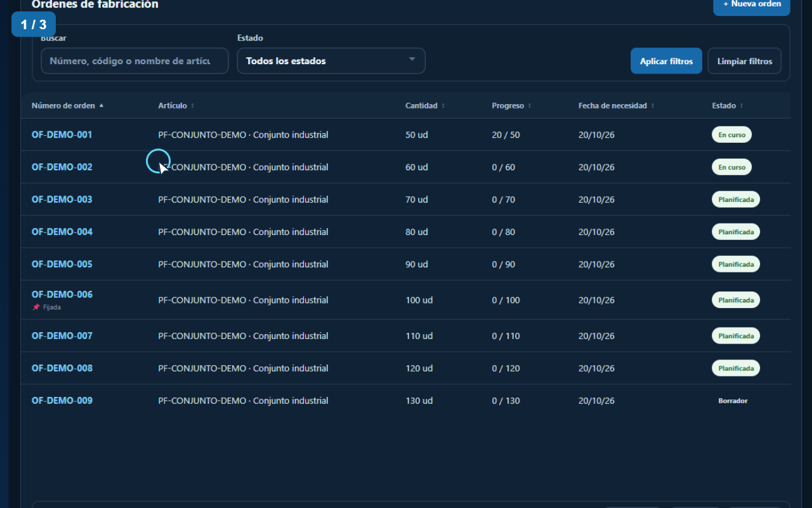Click the article cell in row OF-DEMO-004

pos(243,232)
